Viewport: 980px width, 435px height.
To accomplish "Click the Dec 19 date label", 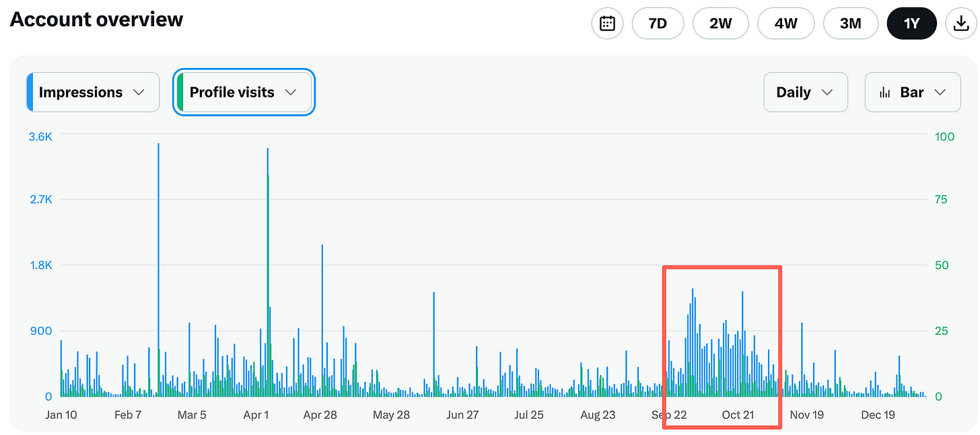I will pyautogui.click(x=878, y=415).
